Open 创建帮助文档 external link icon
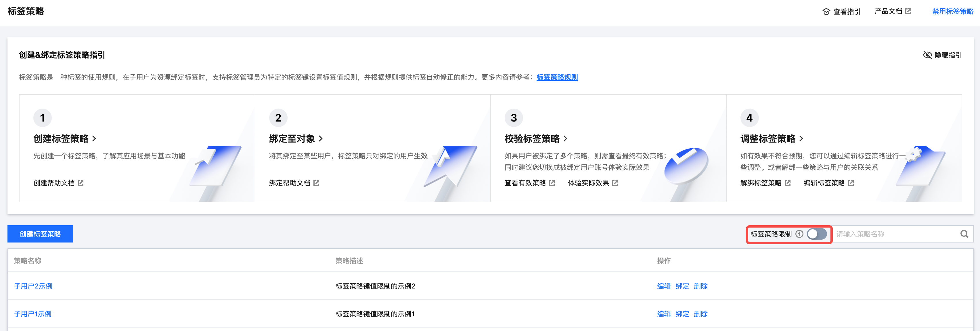The width and height of the screenshot is (980, 331). tap(81, 183)
